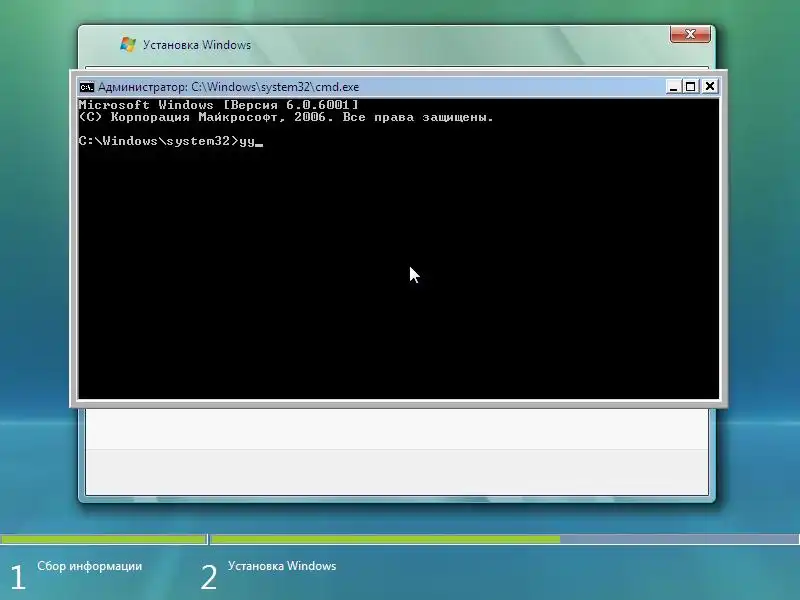The image size is (800, 600).
Task: Click the cmd.exe icon in the title bar
Action: (x=87, y=87)
